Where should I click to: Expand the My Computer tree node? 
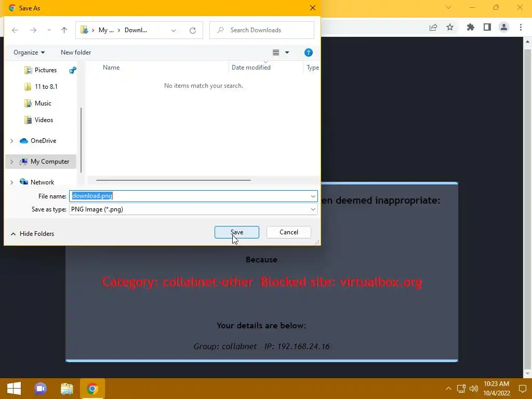click(11, 162)
